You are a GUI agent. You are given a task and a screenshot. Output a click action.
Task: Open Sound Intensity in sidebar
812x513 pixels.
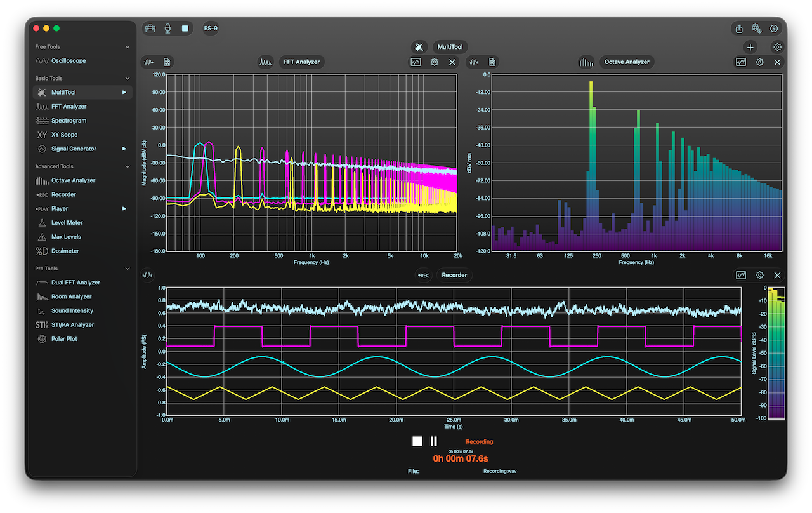82,310
